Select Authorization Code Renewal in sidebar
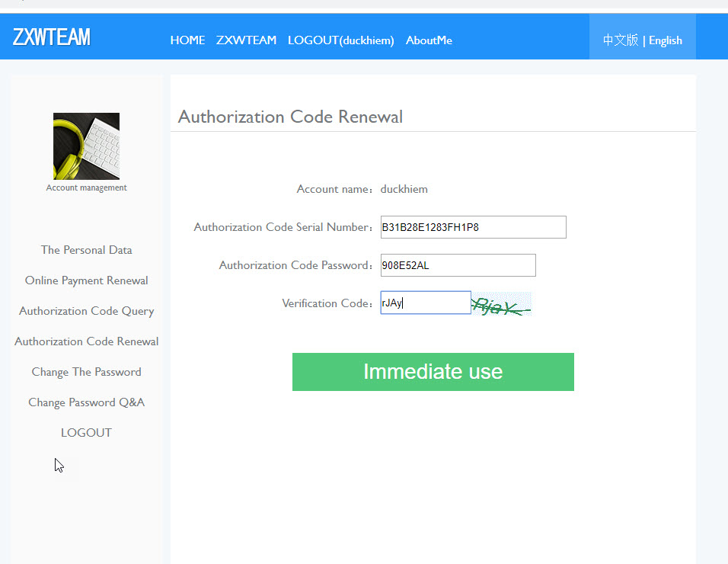This screenshot has width=728, height=564. pyautogui.click(x=86, y=341)
